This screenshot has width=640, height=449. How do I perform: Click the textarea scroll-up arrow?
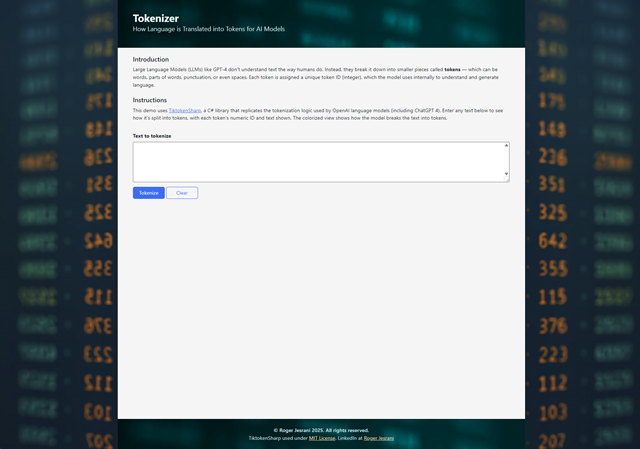coord(506,146)
